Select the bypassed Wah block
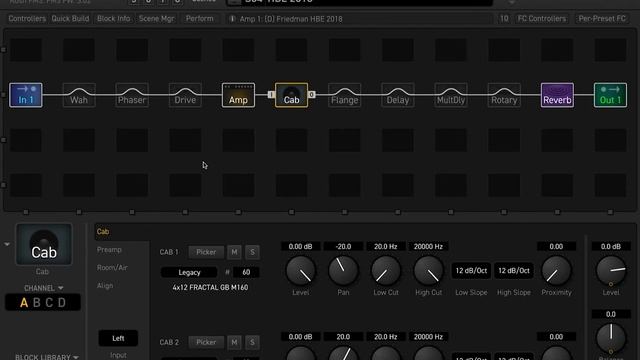Image resolution: width=640 pixels, height=360 pixels. [79, 95]
